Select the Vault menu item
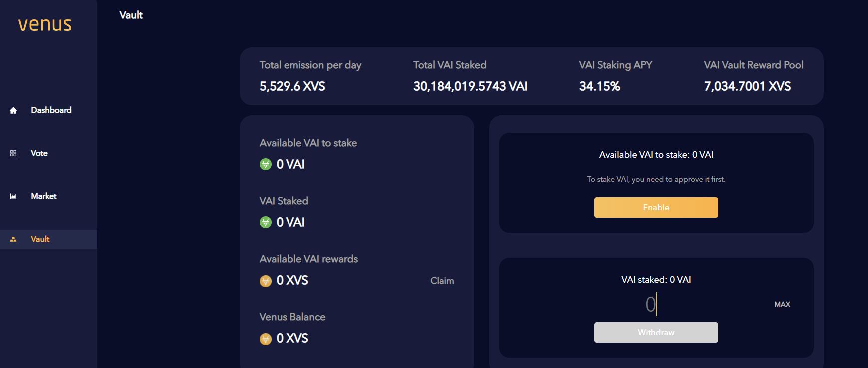 (48, 239)
